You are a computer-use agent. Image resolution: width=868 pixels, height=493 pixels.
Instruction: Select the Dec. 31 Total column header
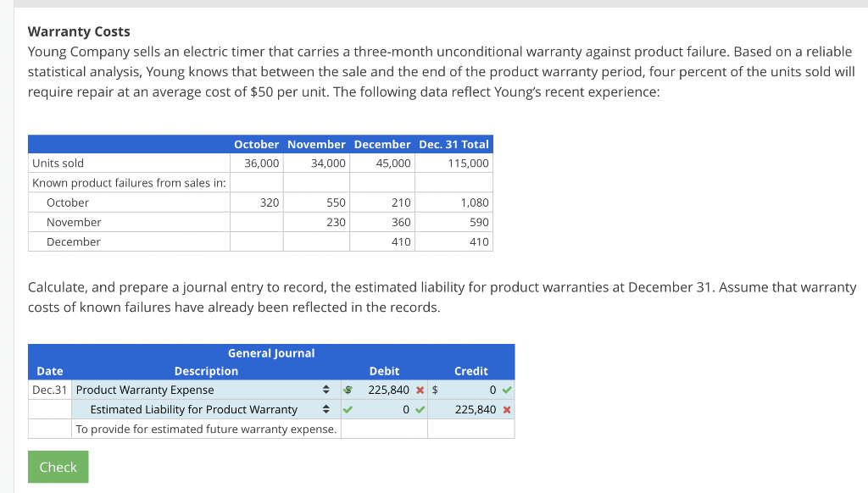[454, 144]
